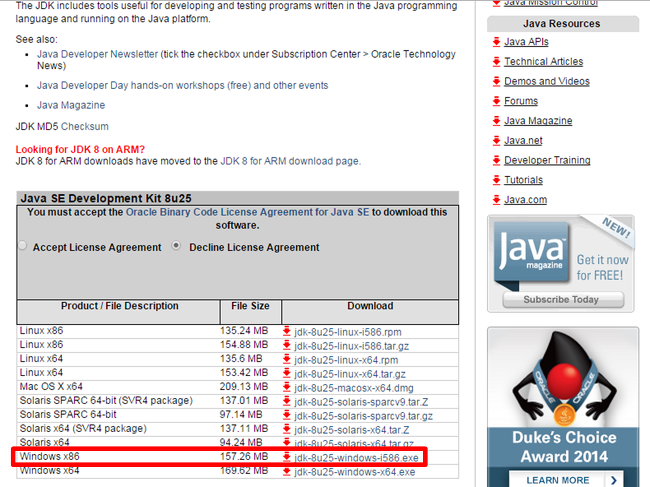Select Accept License Agreement radio button

(x=23, y=246)
